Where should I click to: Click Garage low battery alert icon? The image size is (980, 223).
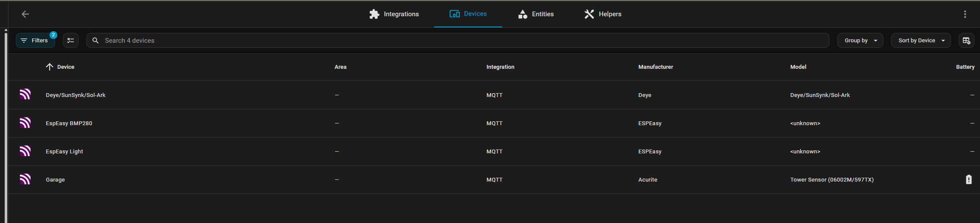coord(968,179)
